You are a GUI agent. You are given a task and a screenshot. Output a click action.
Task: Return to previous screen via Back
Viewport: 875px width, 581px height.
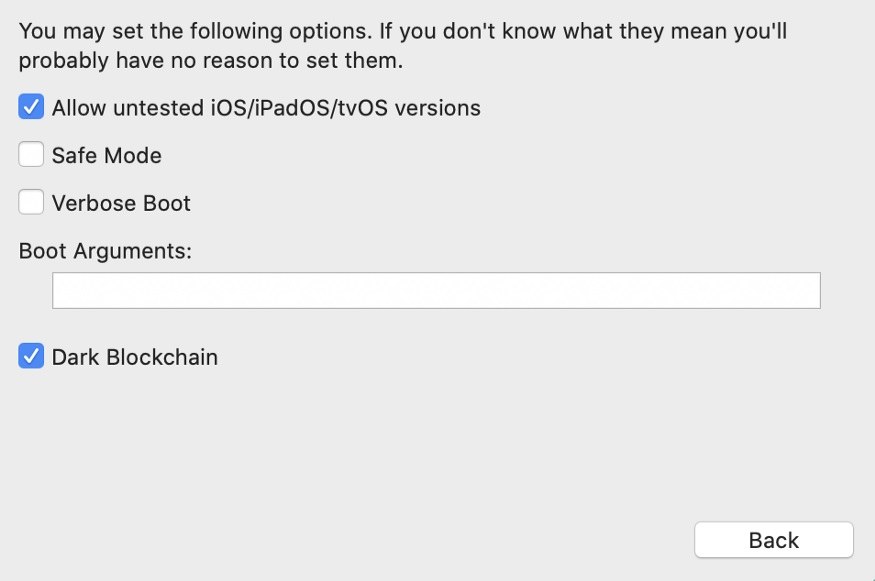tap(773, 539)
